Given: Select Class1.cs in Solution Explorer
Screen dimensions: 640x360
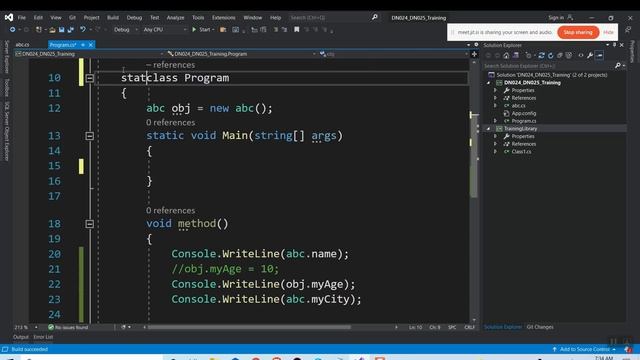Looking at the screenshot, I should click(x=521, y=152).
